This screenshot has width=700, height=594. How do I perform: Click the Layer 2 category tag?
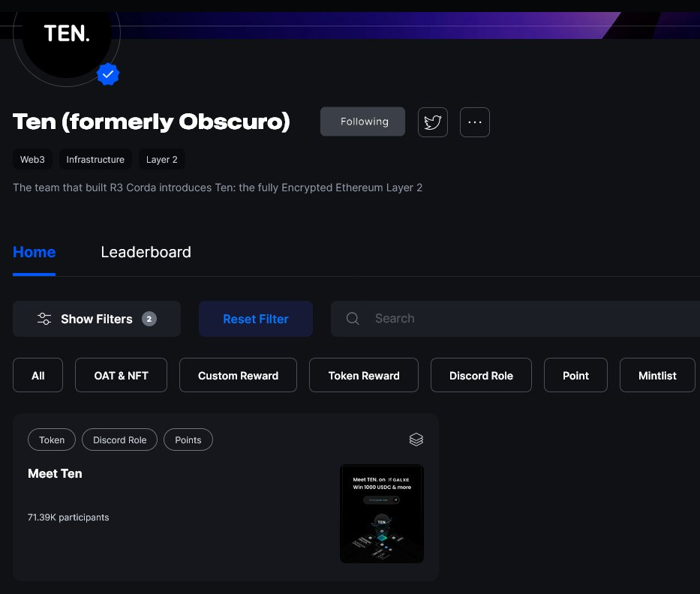pos(161,159)
